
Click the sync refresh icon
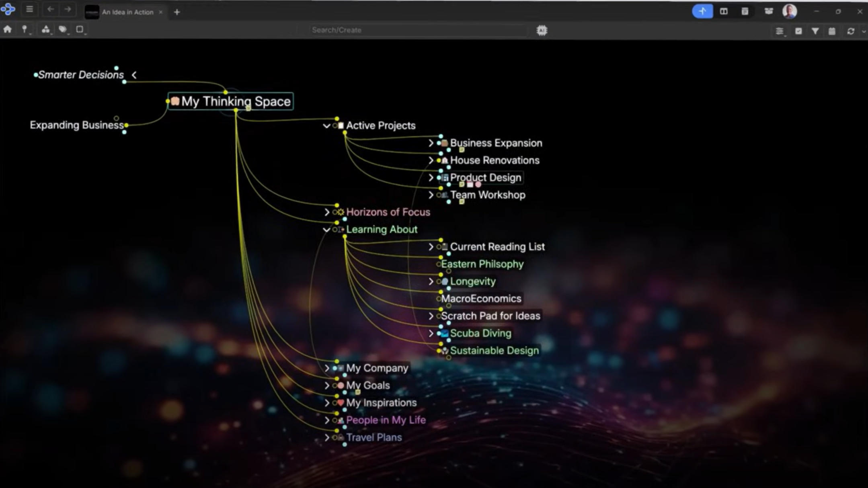coord(850,31)
